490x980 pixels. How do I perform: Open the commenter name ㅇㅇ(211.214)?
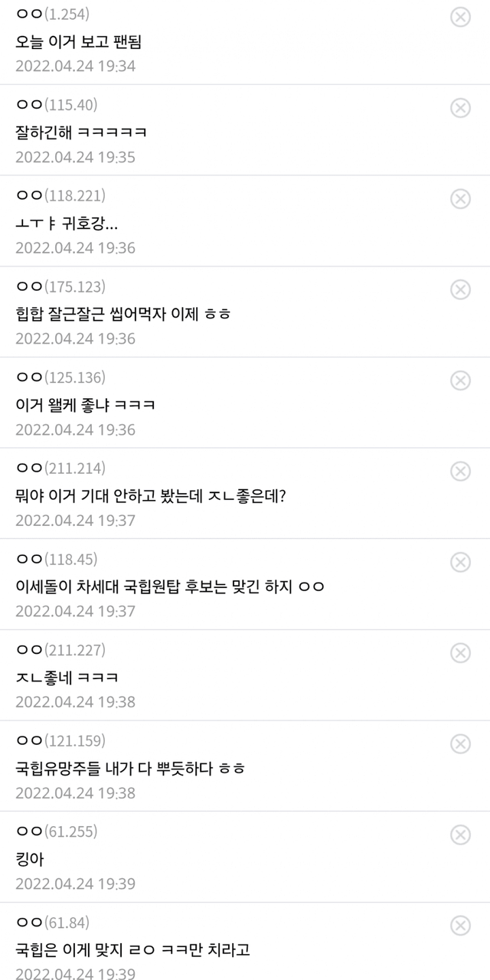pyautogui.click(x=60, y=468)
